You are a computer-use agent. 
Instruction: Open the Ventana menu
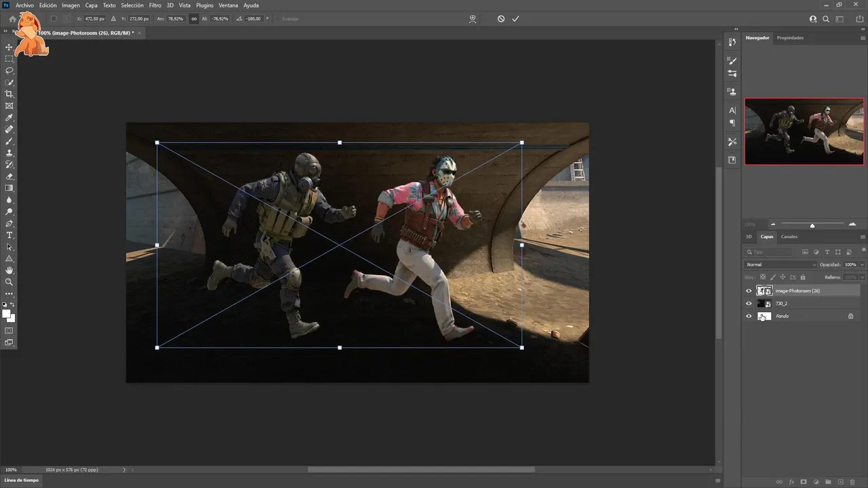(x=228, y=5)
